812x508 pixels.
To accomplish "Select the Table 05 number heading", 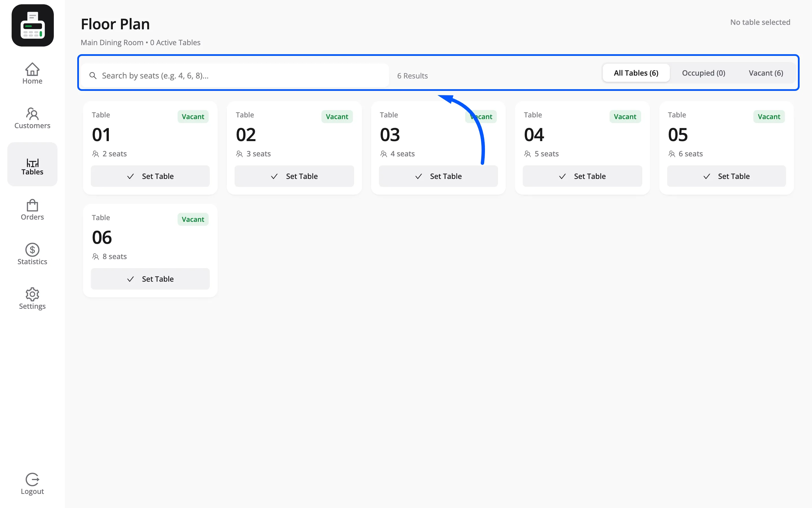I will pyautogui.click(x=678, y=135).
